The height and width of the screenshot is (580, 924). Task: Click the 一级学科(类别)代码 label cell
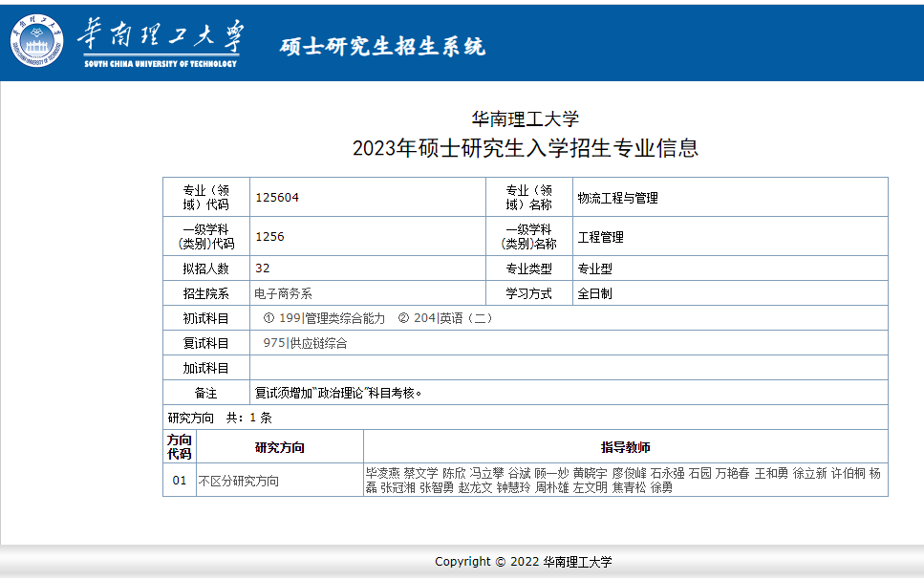(x=206, y=236)
